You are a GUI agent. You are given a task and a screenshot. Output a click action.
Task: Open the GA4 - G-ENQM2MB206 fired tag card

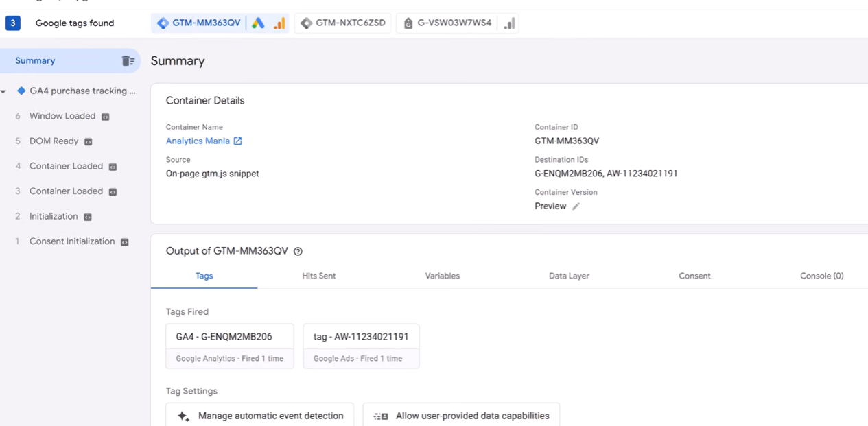coord(230,346)
